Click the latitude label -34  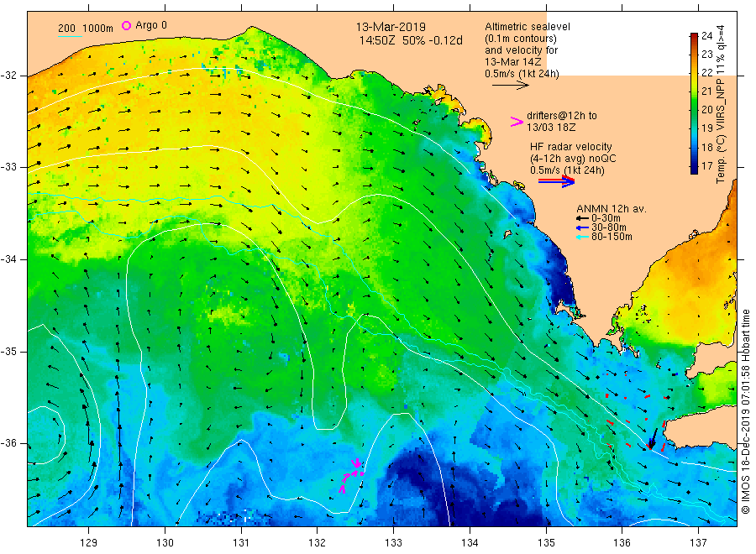coord(8,259)
